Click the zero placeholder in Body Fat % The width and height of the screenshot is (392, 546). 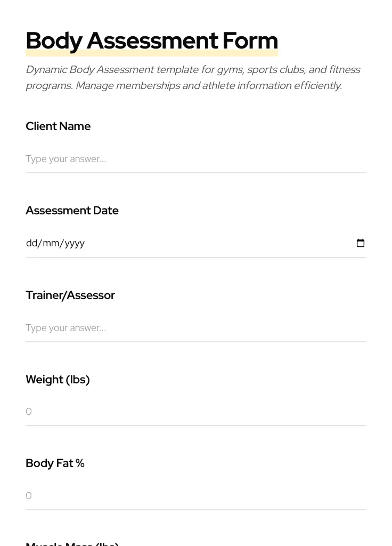coord(29,496)
